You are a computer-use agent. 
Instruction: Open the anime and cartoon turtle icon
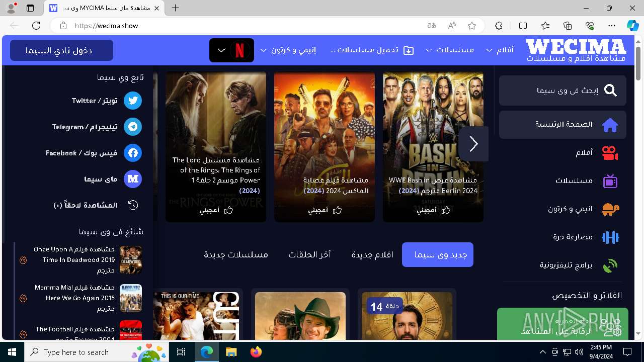(x=610, y=209)
